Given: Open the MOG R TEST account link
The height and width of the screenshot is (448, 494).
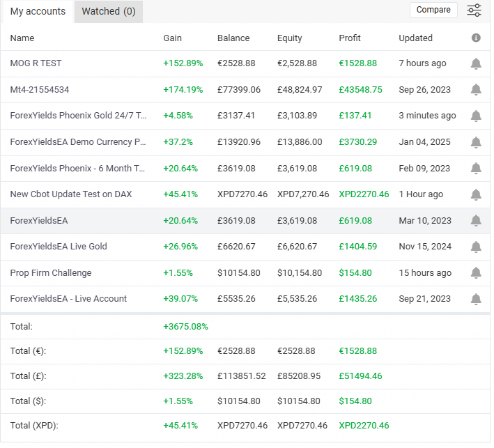Looking at the screenshot, I should (36, 63).
